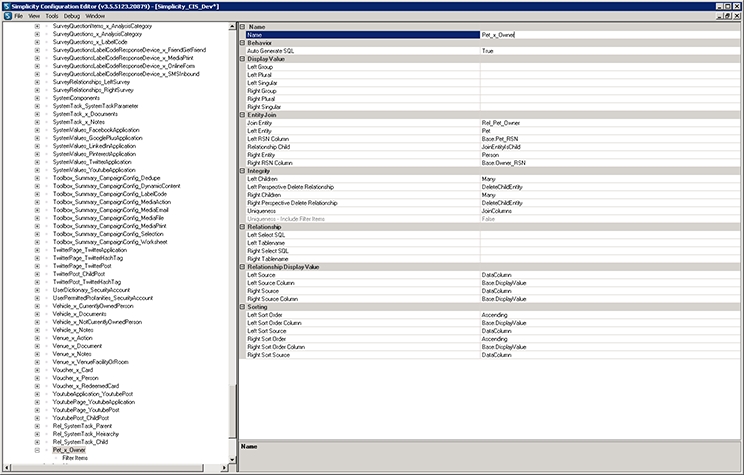Open the Debug menu
Viewport: 744px width, 475px height.
tap(72, 16)
